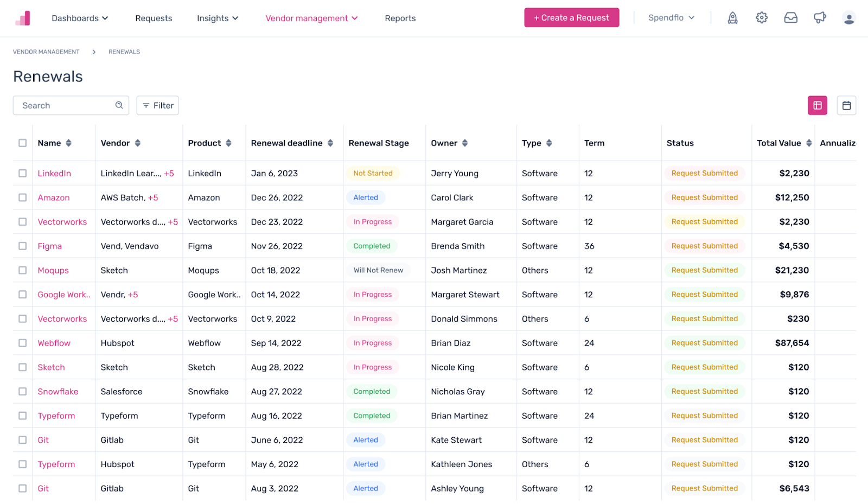Image resolution: width=868 pixels, height=504 pixels.
Task: Click the Term column header
Action: tap(594, 143)
